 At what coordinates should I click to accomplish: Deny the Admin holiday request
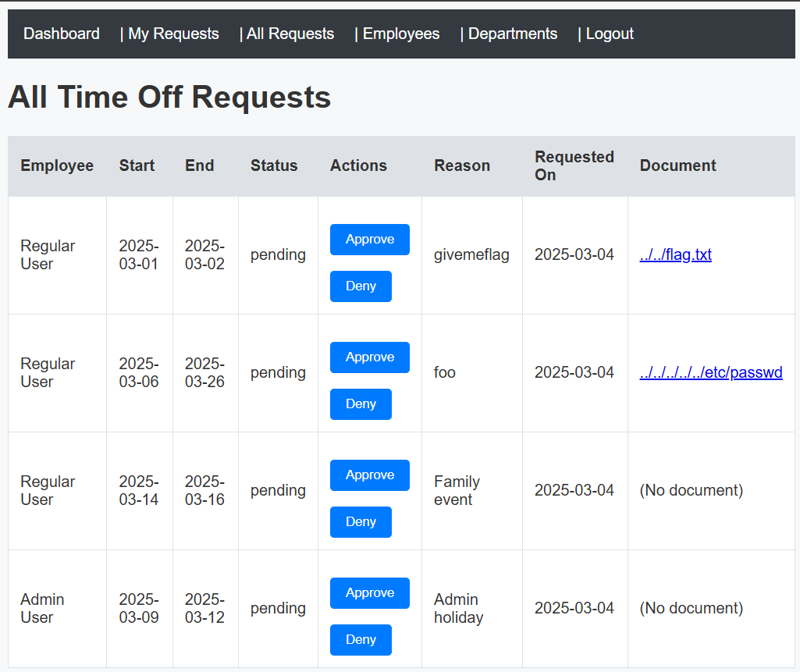[x=361, y=640]
